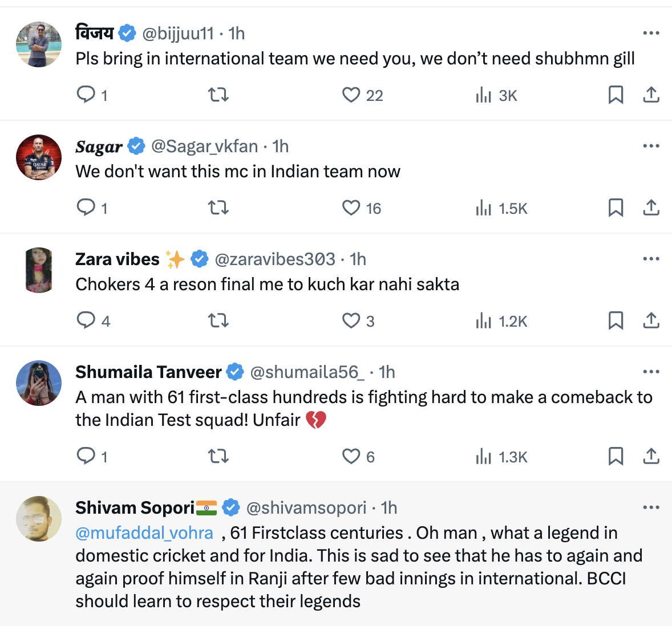Like विजय's tweet with 22 likes
The width and height of the screenshot is (672, 626).
pyautogui.click(x=351, y=95)
